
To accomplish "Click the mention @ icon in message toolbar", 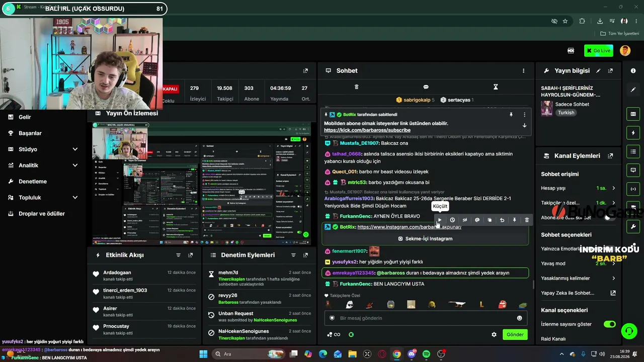I will [477, 220].
